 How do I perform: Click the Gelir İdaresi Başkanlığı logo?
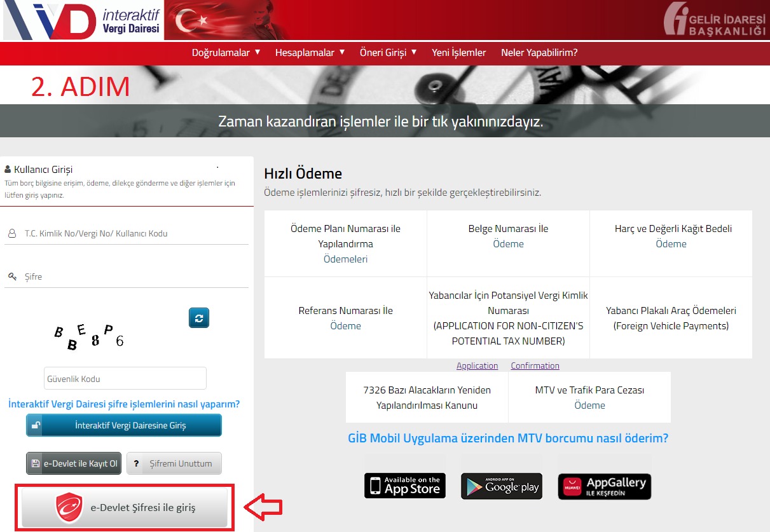(x=715, y=20)
